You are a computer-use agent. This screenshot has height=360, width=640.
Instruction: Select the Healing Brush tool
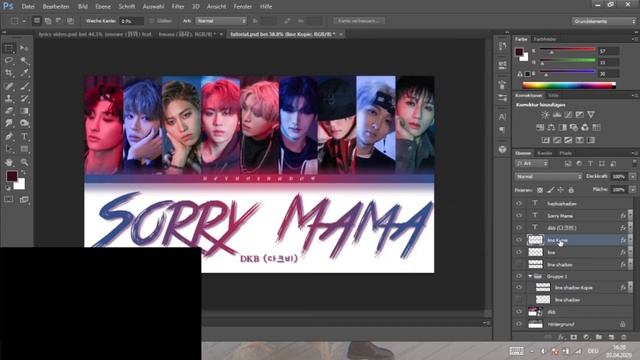pyautogui.click(x=9, y=86)
